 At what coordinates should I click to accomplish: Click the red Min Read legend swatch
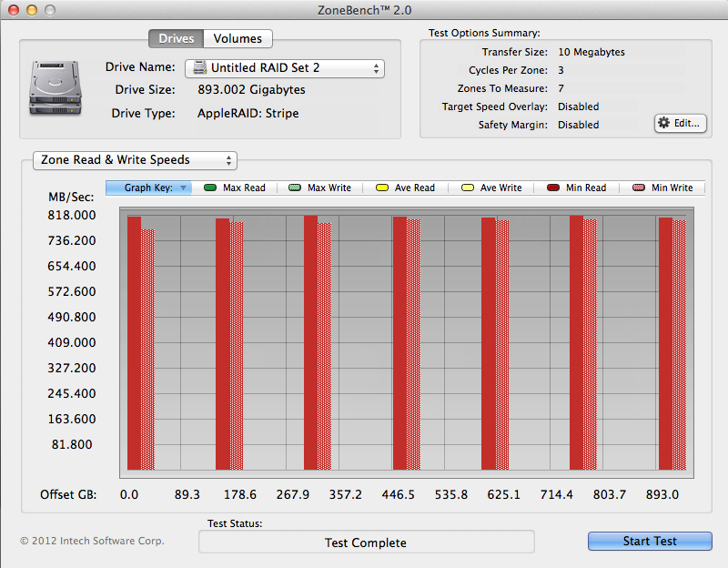coord(552,188)
